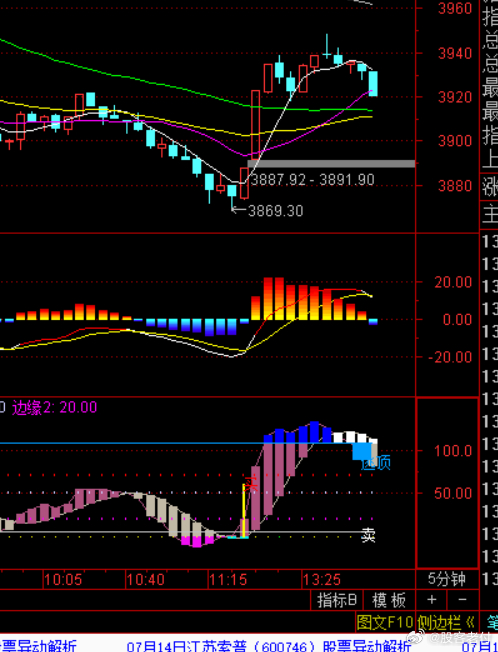Click the gray gap zone bar
Viewport: 498px width, 652px height.
coord(331,164)
